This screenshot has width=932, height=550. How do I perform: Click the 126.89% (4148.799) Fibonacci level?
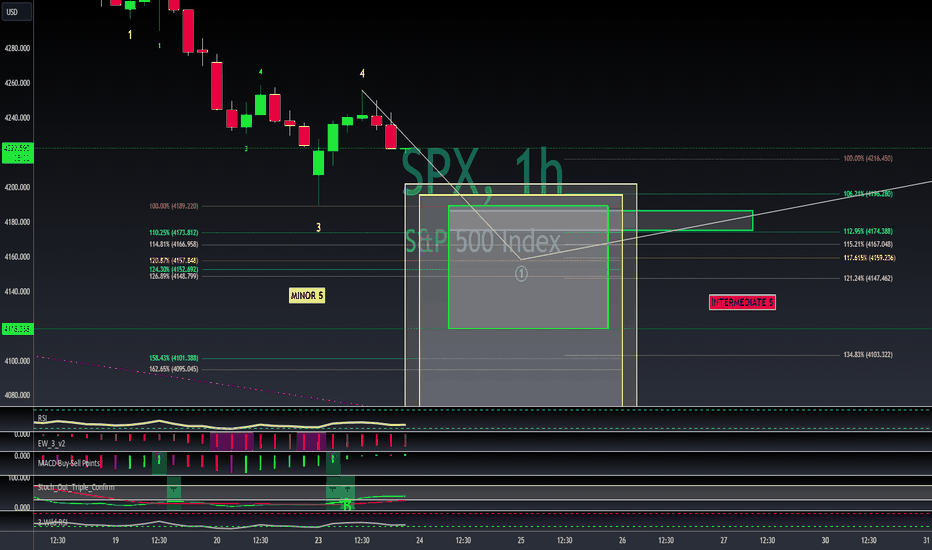pyautogui.click(x=174, y=276)
